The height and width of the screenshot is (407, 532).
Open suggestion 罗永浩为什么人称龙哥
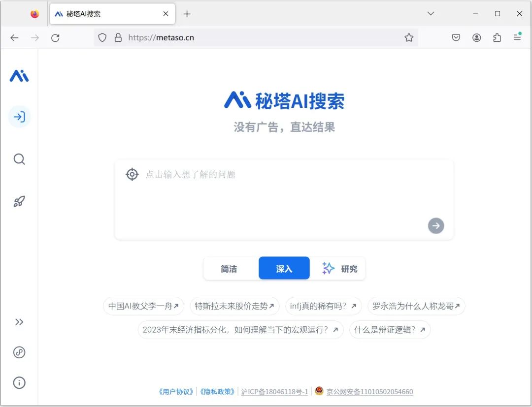tap(416, 306)
